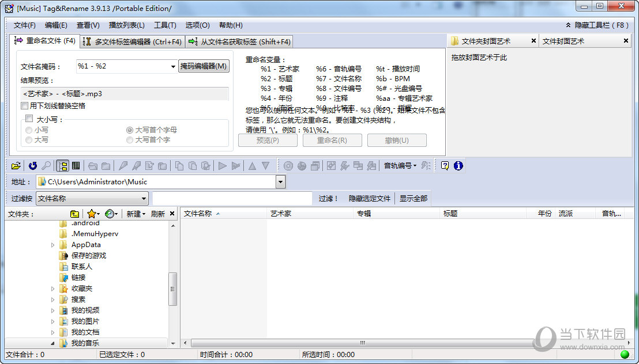Expand the 收藏夹 tree node
Screen dimensions: 639x364
(x=52, y=289)
